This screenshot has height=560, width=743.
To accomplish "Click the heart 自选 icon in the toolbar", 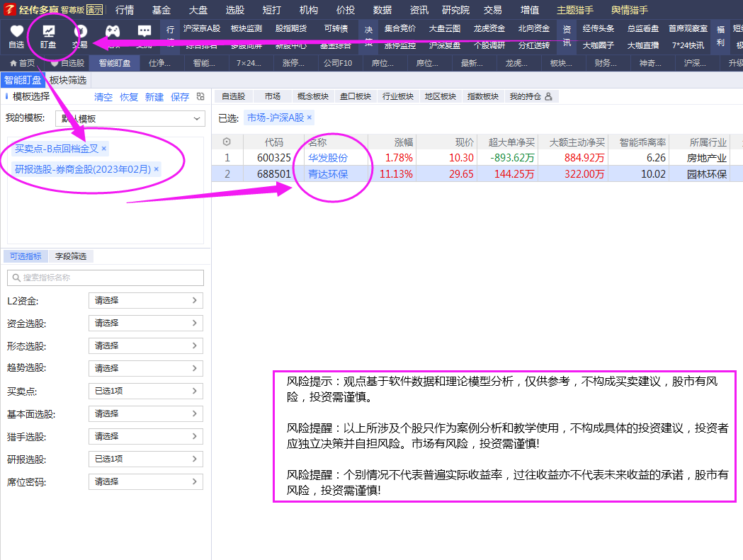I will click(16, 31).
